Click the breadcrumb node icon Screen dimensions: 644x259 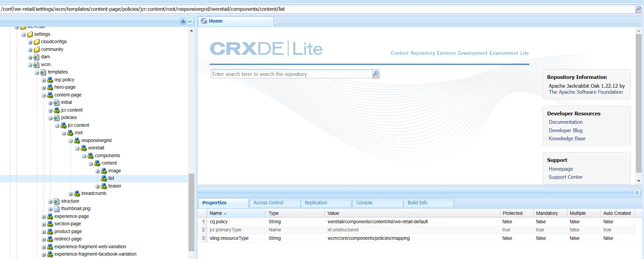coord(77,194)
